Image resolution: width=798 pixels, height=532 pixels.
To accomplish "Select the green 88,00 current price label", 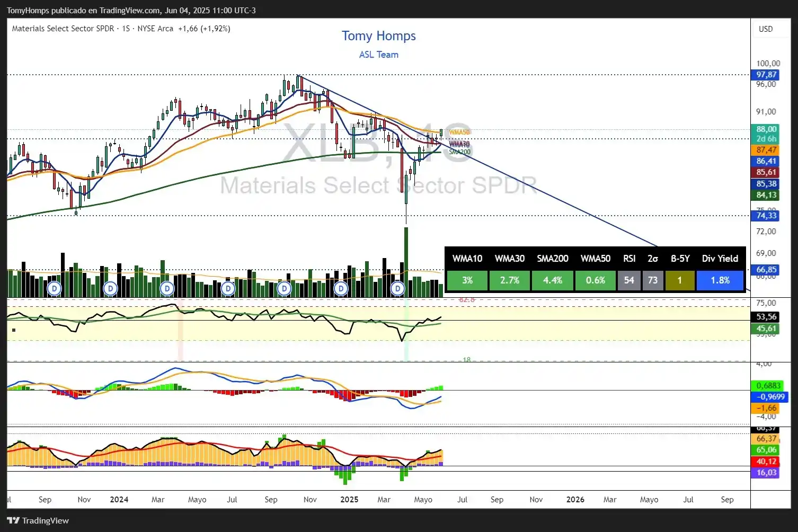I will coord(766,129).
